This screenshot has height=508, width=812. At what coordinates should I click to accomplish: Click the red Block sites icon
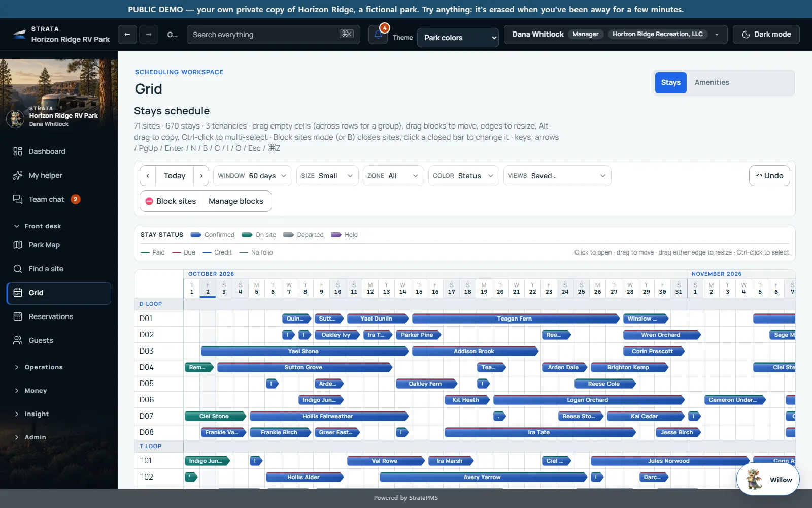(x=149, y=201)
